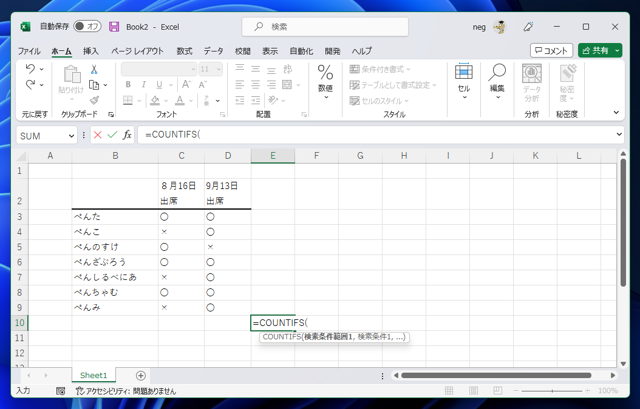The width and height of the screenshot is (640, 409).
Task: Confirm formula with the green checkmark
Action: coord(112,135)
